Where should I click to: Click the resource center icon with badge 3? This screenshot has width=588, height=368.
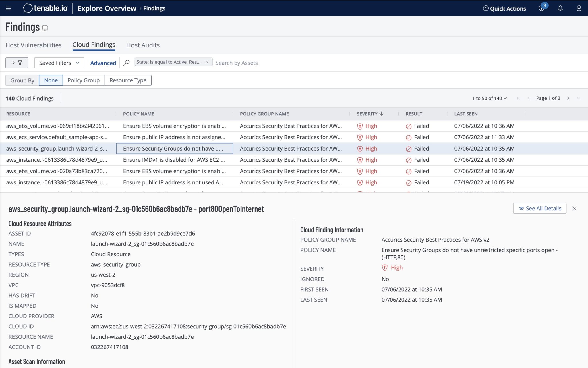[542, 8]
